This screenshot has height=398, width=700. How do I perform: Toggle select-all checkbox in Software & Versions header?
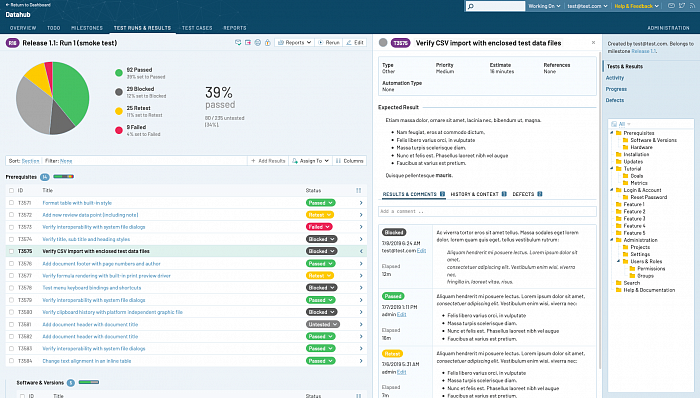(22, 396)
